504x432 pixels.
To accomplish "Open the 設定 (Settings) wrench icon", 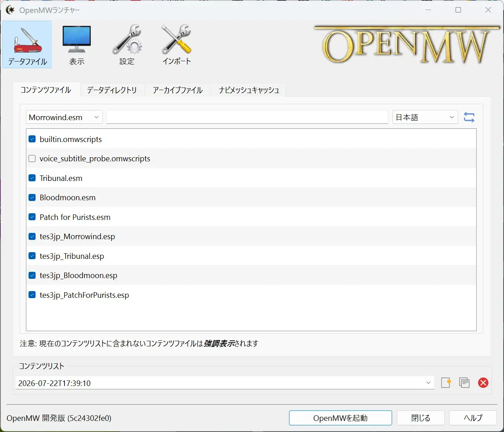I will (x=127, y=44).
